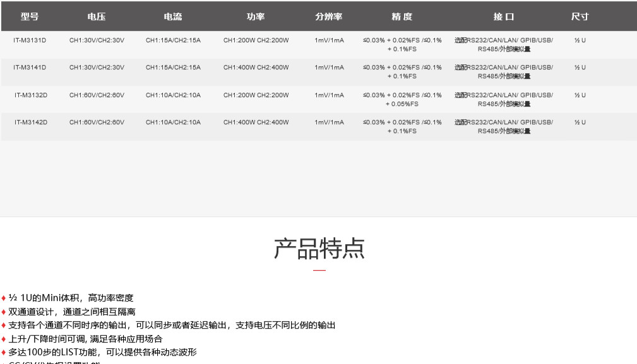Viewport: 637px width, 364px height.
Task: Select model IT-M3132D in the table
Action: click(x=31, y=95)
